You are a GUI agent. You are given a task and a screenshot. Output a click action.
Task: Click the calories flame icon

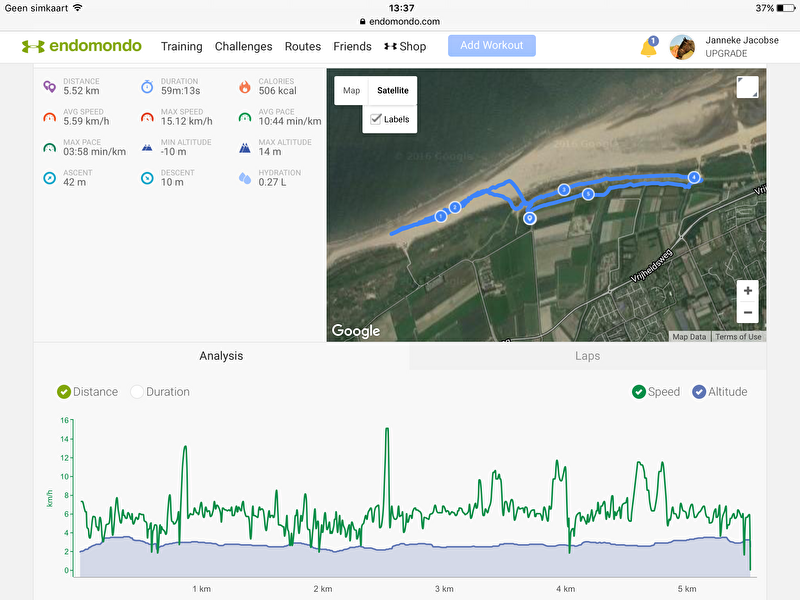tap(245, 87)
